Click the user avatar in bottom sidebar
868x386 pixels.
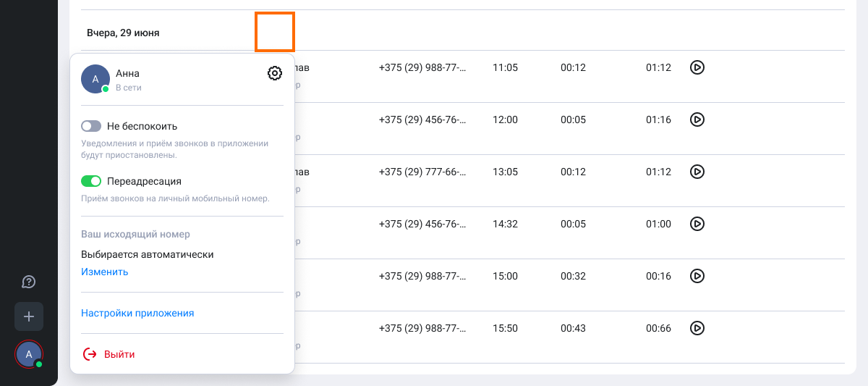pos(29,354)
